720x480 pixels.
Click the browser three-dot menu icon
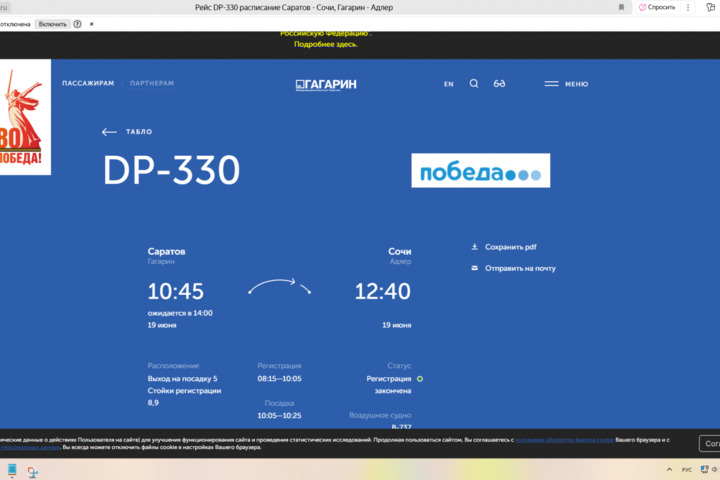coord(688,7)
